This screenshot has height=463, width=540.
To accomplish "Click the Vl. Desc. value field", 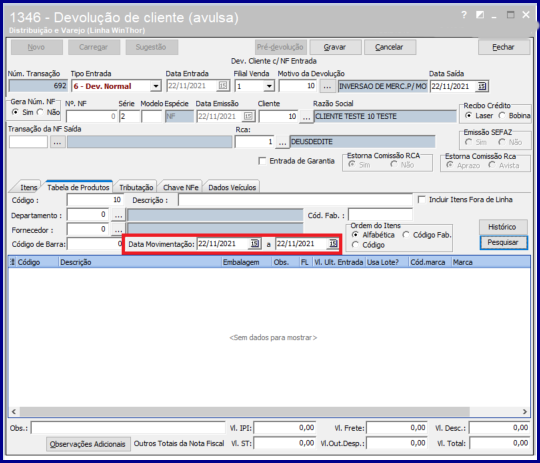I will pos(499,428).
